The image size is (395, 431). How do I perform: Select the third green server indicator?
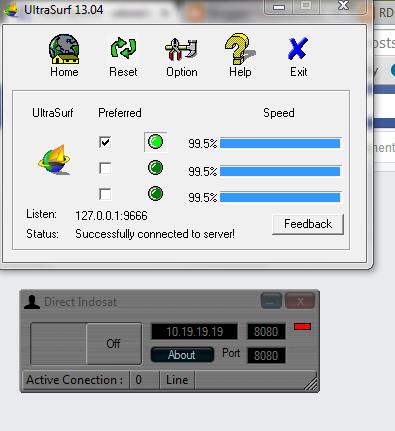click(x=155, y=194)
